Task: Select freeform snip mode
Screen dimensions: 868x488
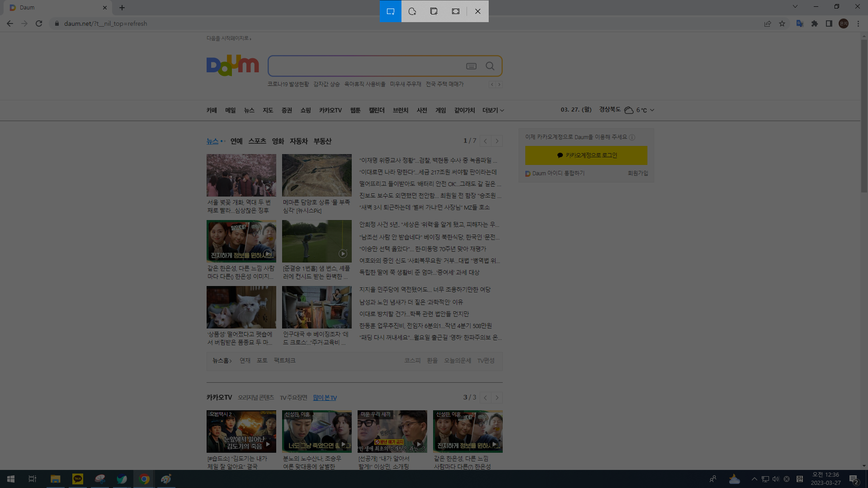Action: 412,11
